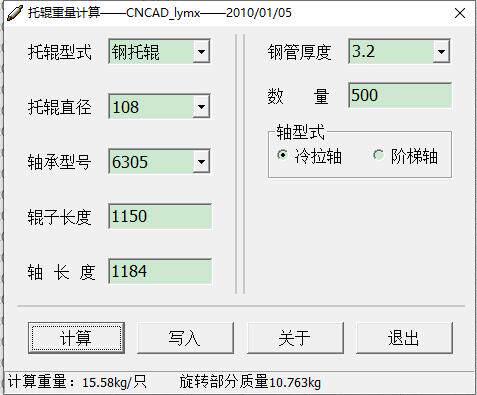Click the 钢托辊 value in the combo box
This screenshot has width=477, height=395.
pyautogui.click(x=136, y=52)
